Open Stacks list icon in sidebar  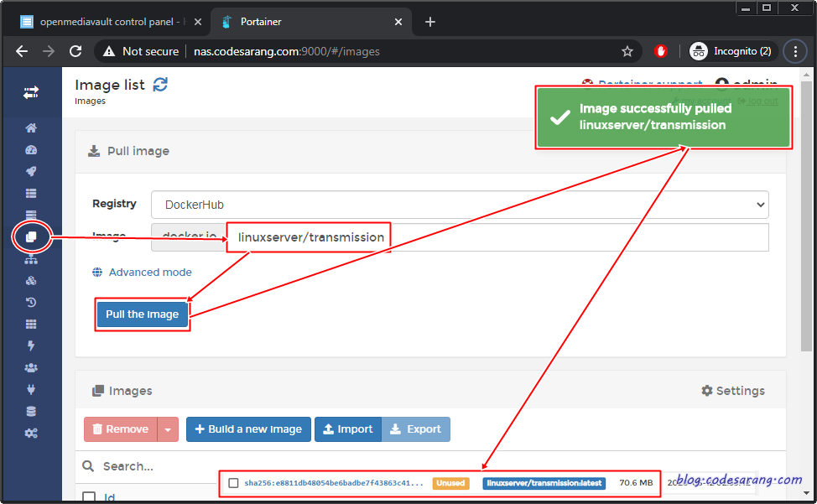pyautogui.click(x=31, y=193)
